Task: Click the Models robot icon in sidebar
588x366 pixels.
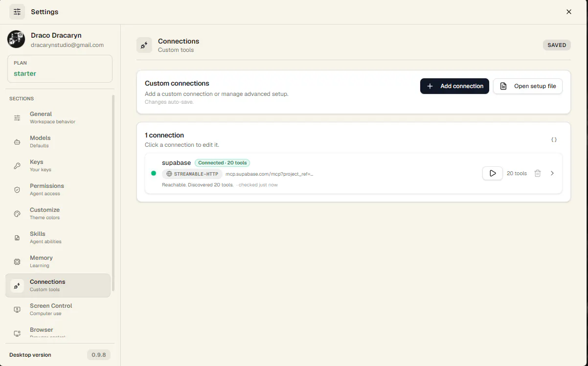Action: (17, 141)
